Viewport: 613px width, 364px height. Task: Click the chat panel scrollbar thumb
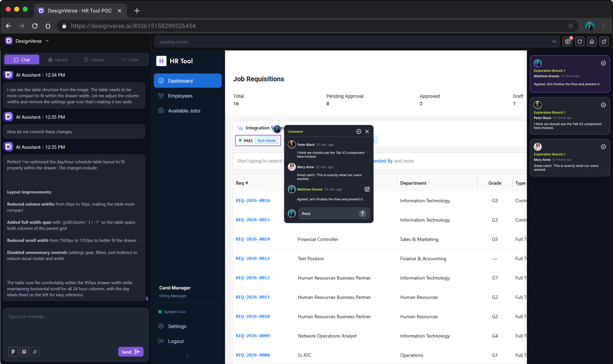147,299
